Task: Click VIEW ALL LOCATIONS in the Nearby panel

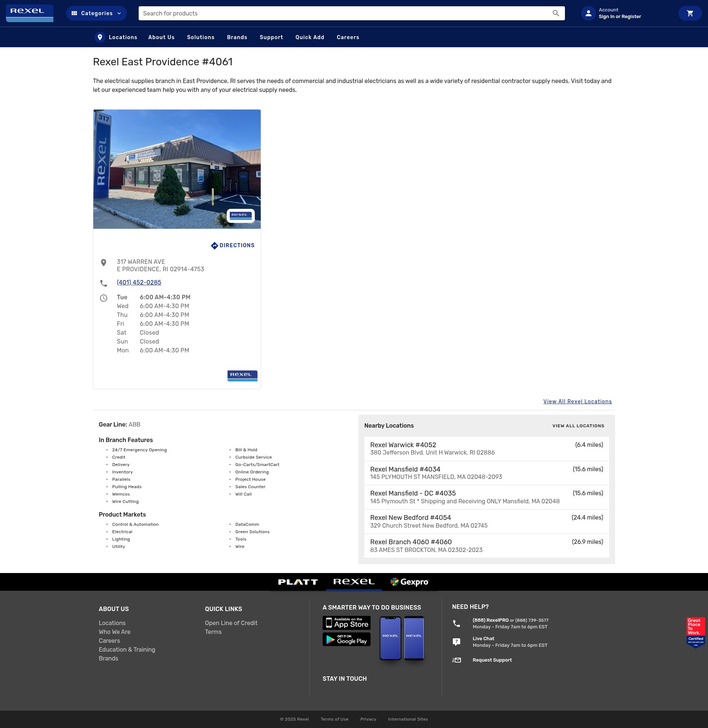Action: pos(578,426)
